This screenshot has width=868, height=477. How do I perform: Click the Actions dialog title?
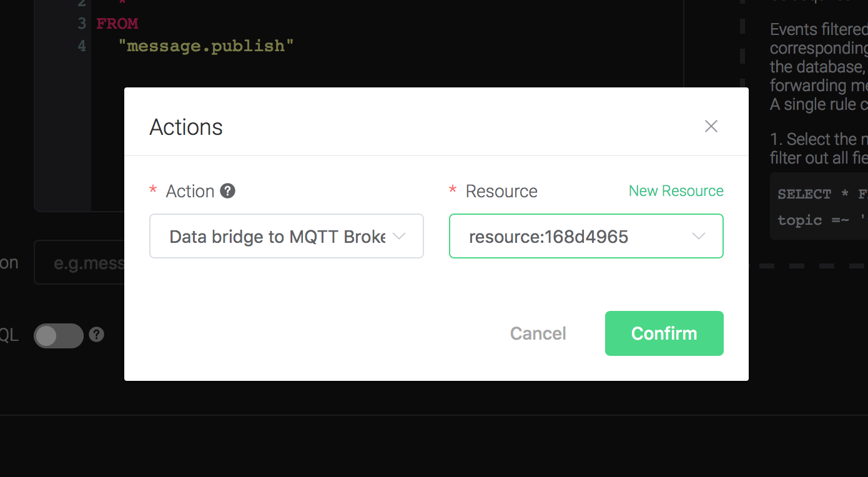pos(186,127)
